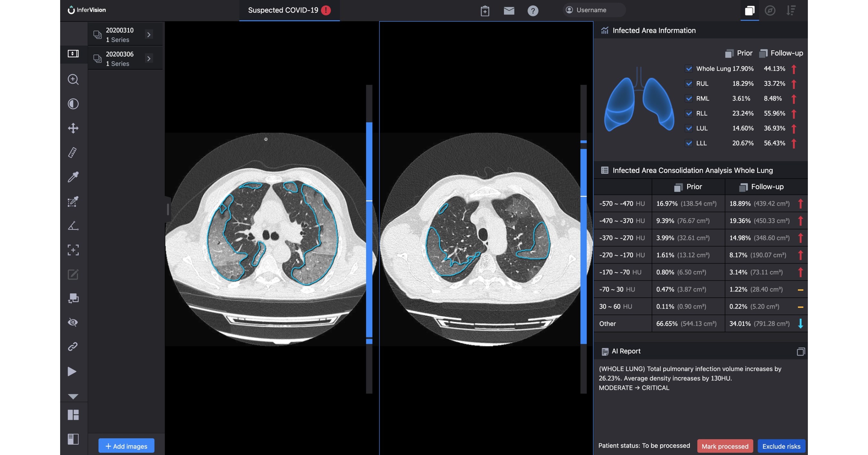Viewport: 868px width, 455px height.
Task: Open the help question mark
Action: coord(533,11)
